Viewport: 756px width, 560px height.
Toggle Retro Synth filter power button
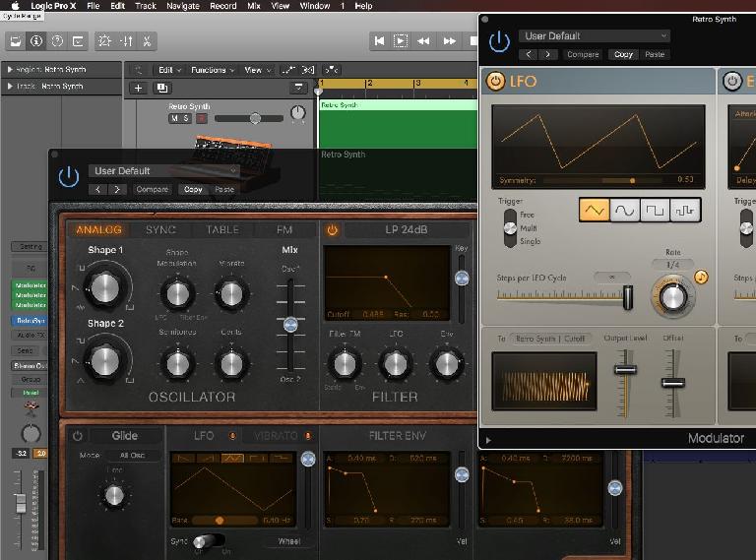[x=332, y=230]
